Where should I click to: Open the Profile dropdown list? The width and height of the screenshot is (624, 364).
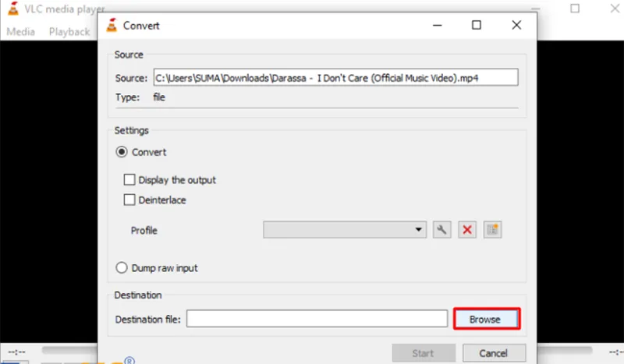(345, 230)
